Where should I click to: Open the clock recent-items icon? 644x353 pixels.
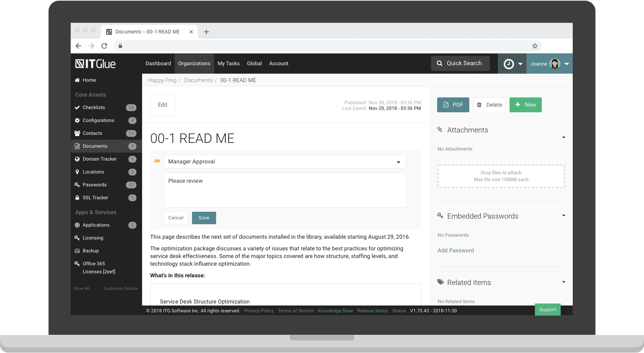pos(509,64)
